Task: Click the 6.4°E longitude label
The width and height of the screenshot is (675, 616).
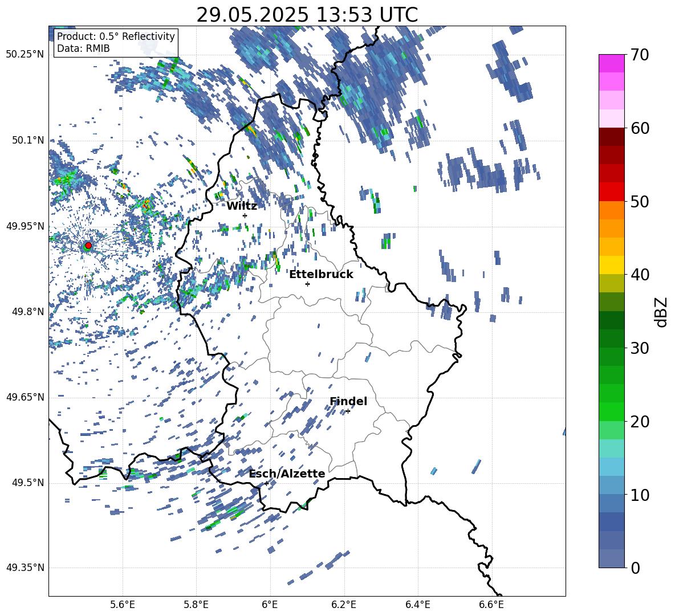Action: coord(417,605)
